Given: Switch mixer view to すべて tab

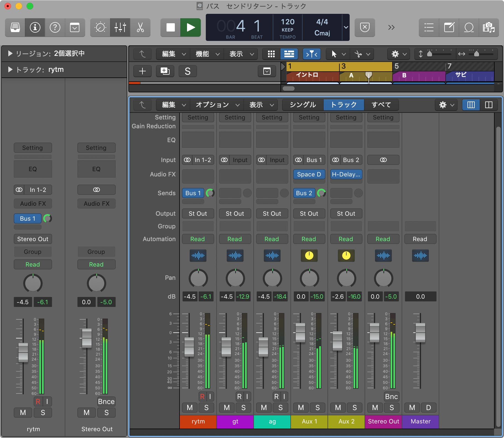Looking at the screenshot, I should click(381, 105).
